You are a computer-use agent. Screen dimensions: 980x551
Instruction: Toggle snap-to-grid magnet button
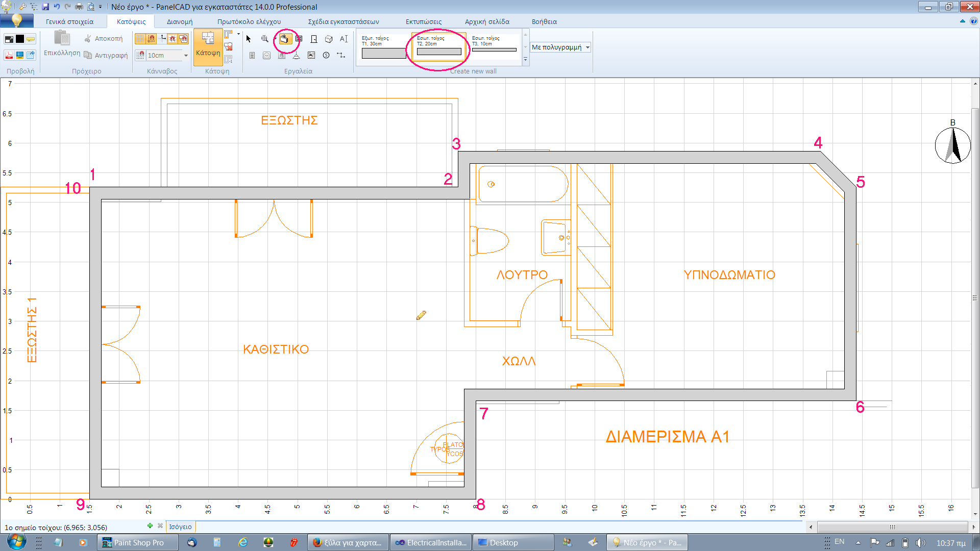point(151,39)
